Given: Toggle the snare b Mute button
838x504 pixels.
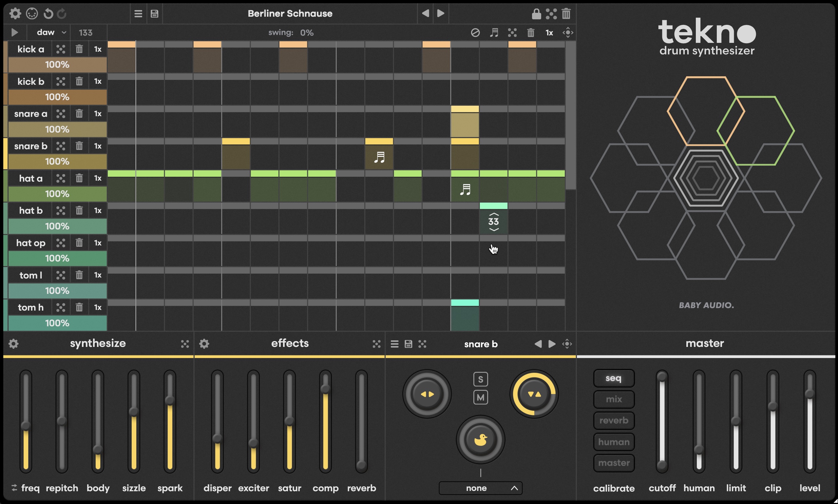Looking at the screenshot, I should pos(480,397).
